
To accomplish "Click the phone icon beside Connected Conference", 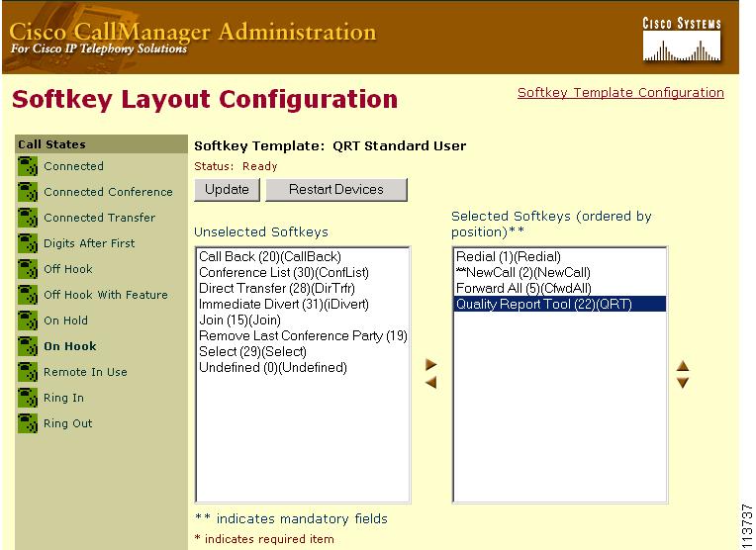I will coord(28,192).
